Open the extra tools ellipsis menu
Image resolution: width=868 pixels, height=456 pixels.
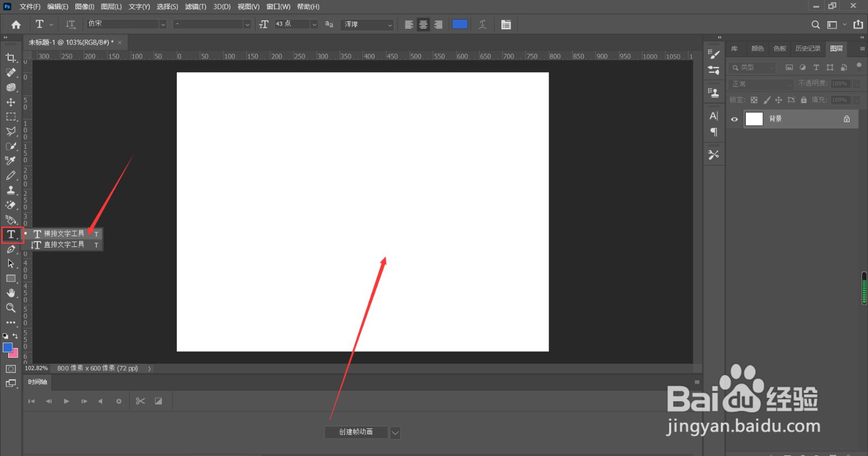[11, 322]
